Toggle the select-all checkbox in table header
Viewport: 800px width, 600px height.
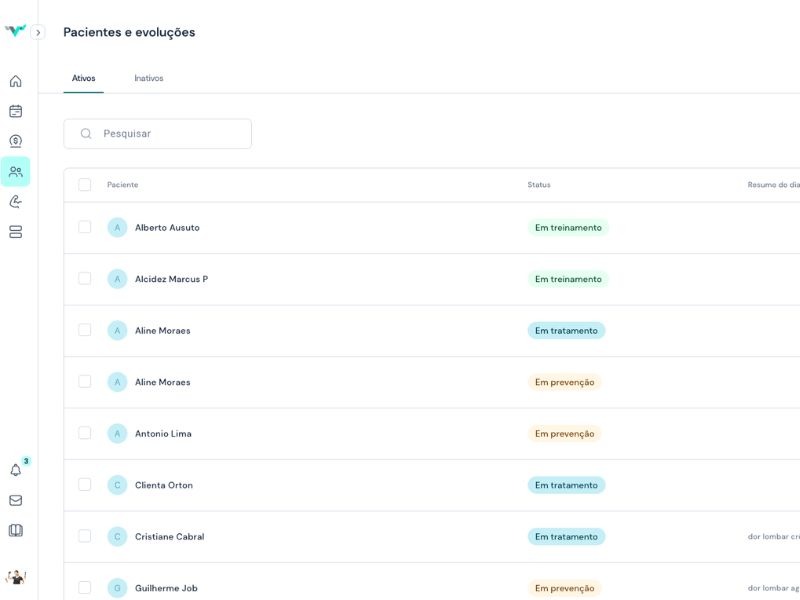(x=84, y=184)
